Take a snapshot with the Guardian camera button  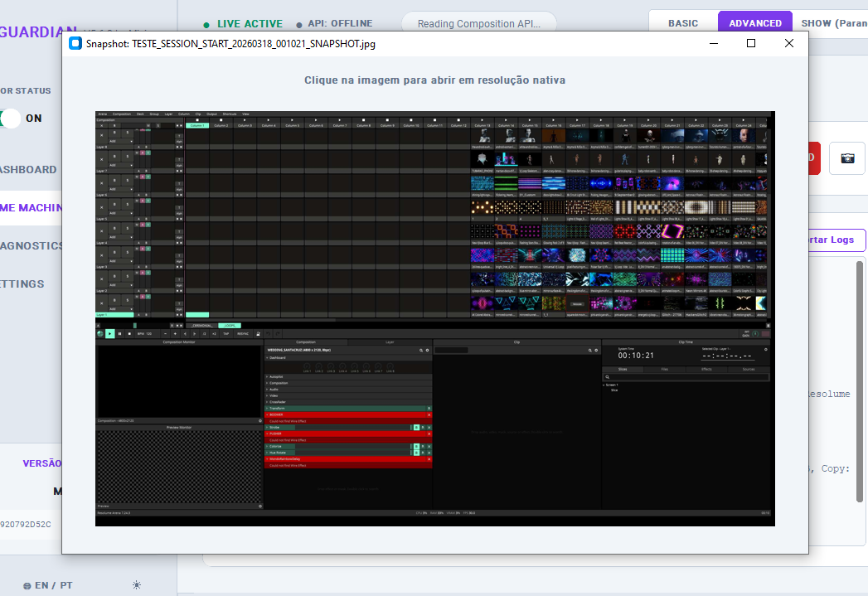pyautogui.click(x=847, y=158)
